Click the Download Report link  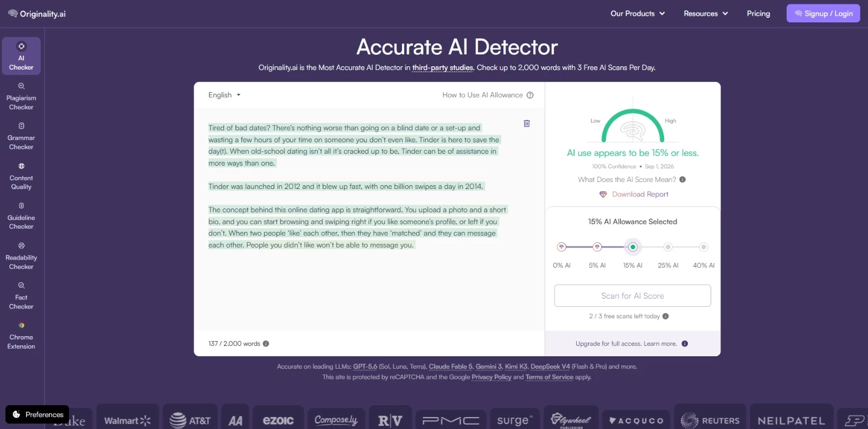tap(640, 194)
